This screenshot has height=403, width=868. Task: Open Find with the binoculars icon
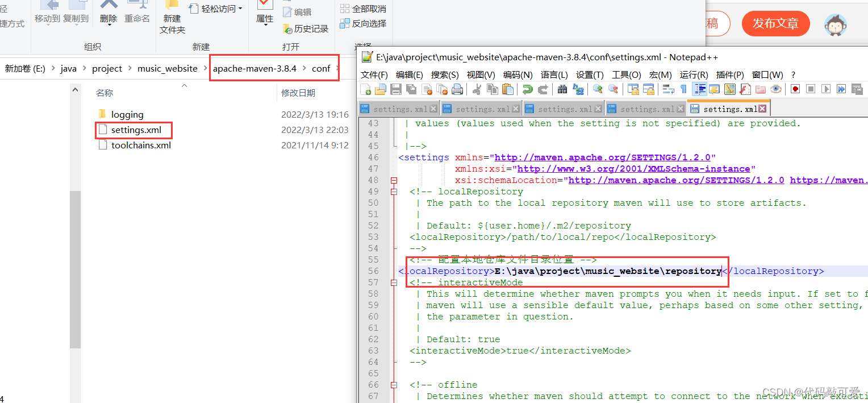[x=562, y=89]
